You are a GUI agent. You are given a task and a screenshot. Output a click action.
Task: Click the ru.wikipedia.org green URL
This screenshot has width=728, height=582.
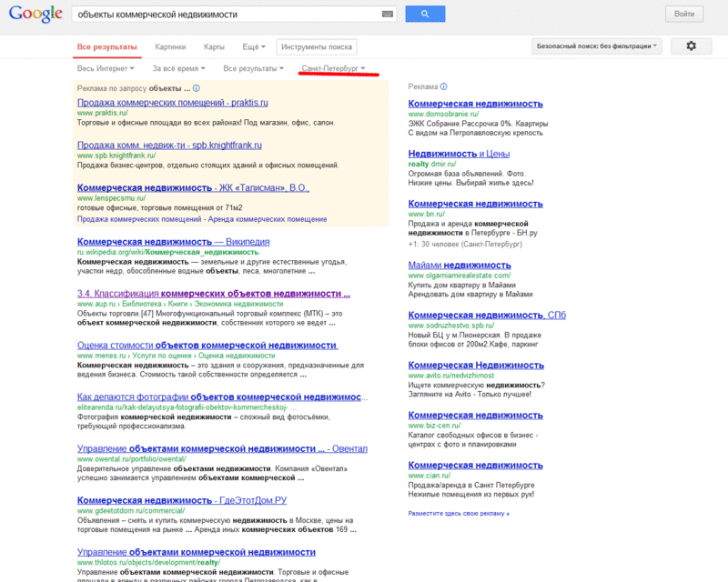coord(167,252)
